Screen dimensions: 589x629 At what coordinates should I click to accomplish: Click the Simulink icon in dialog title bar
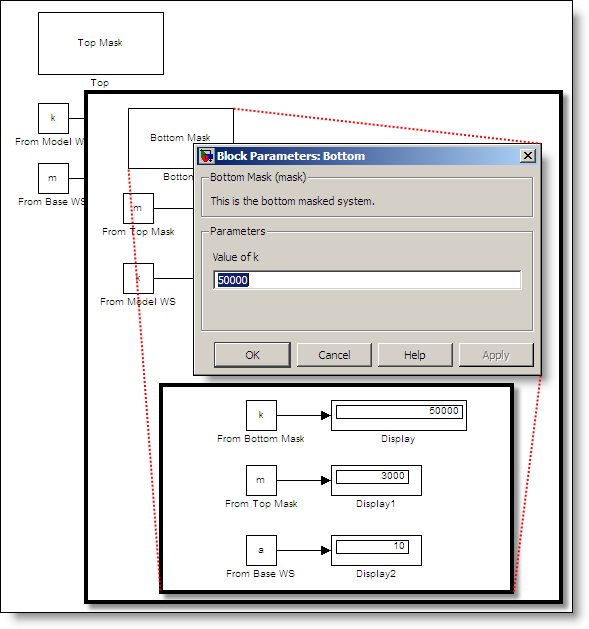coord(207,156)
